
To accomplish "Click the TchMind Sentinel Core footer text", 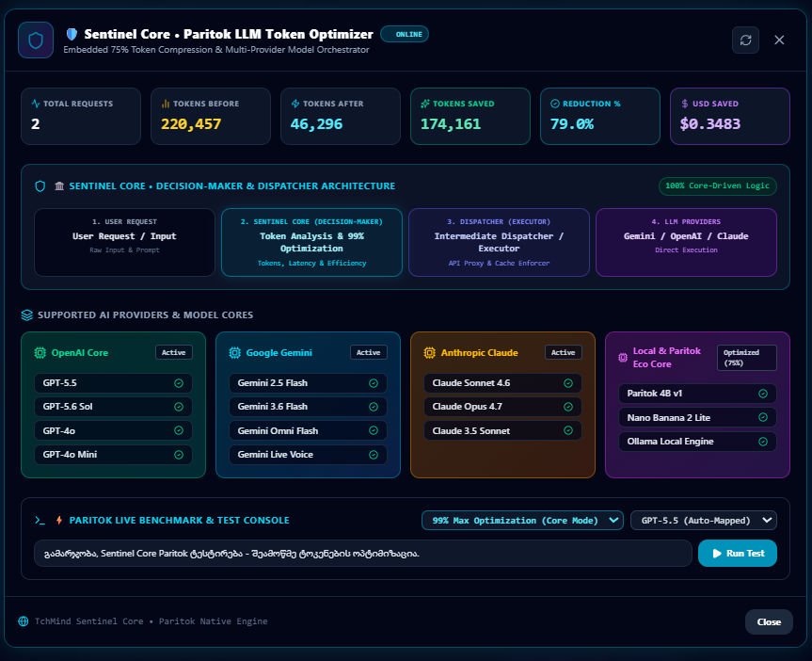I will coord(151,621).
